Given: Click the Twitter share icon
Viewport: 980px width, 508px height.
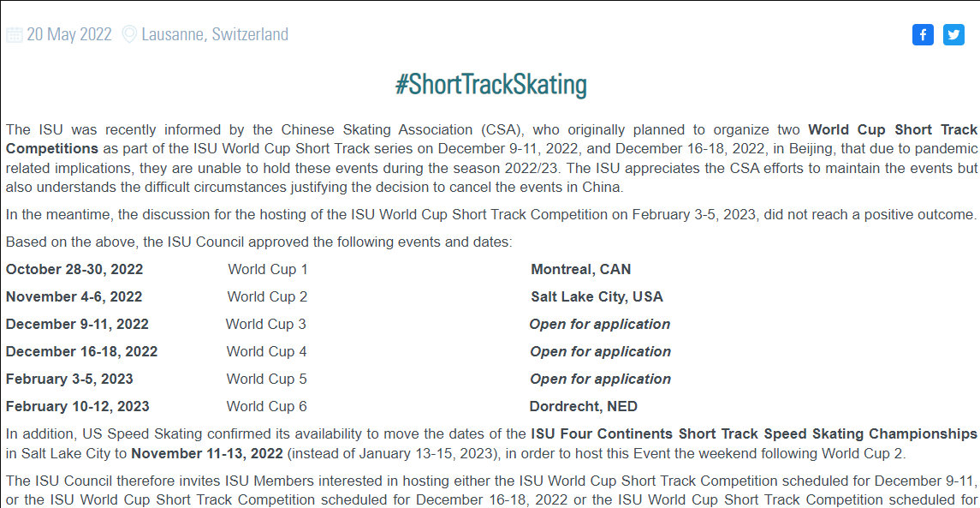Looking at the screenshot, I should click(953, 34).
